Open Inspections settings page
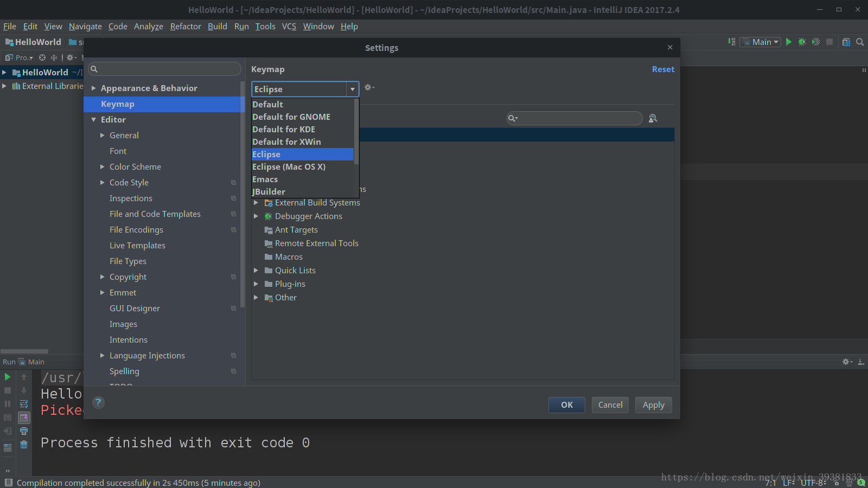 [x=131, y=198]
